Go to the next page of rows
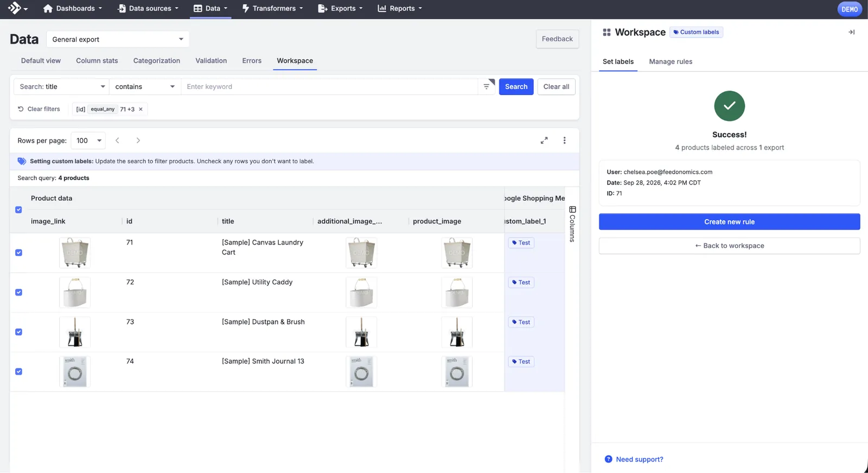Screen dimensions: 868x473 (138, 140)
